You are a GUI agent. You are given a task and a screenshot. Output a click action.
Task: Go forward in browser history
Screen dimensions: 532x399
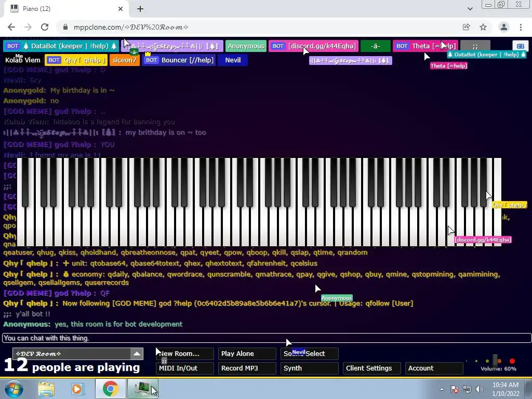point(28,27)
